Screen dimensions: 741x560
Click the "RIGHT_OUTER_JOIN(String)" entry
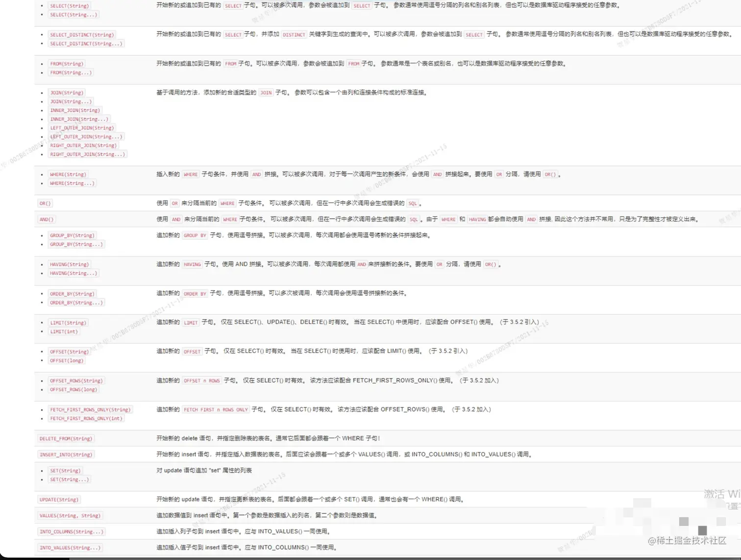tap(83, 146)
